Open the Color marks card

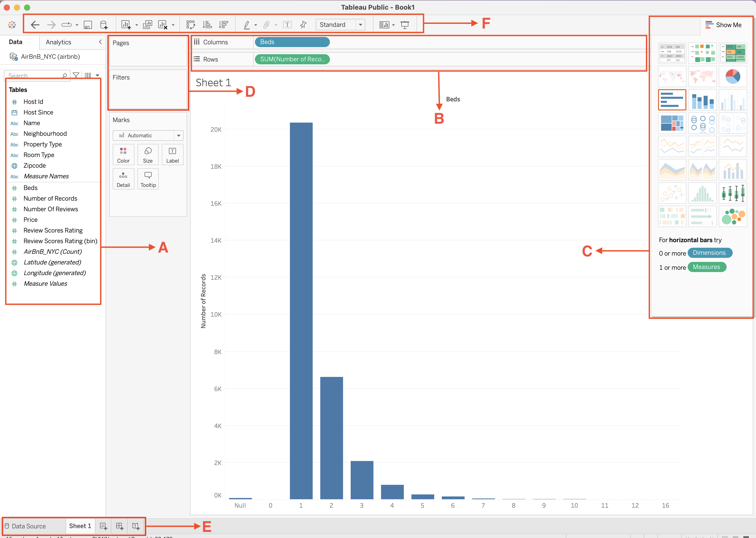123,155
